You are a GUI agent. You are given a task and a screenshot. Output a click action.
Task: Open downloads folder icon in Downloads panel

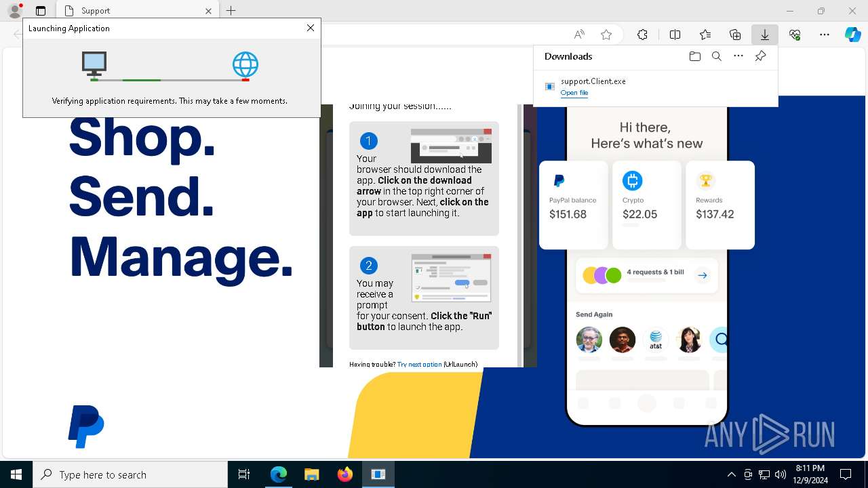pyautogui.click(x=694, y=56)
